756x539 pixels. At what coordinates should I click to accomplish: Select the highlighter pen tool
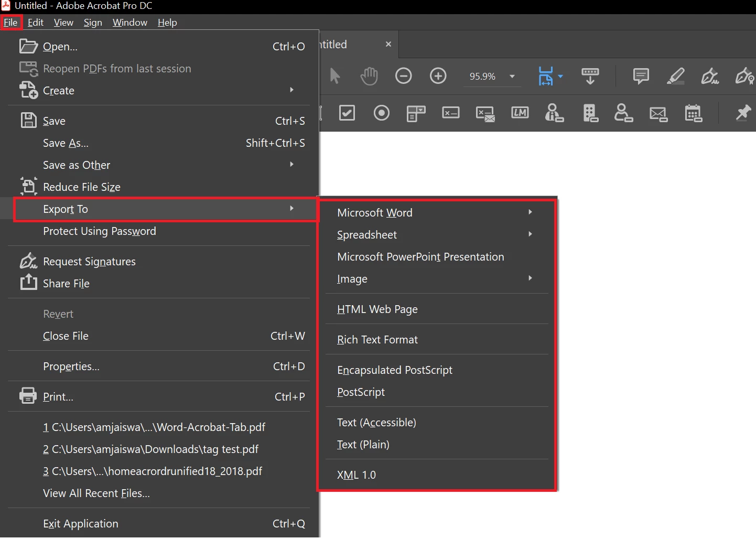pyautogui.click(x=675, y=76)
